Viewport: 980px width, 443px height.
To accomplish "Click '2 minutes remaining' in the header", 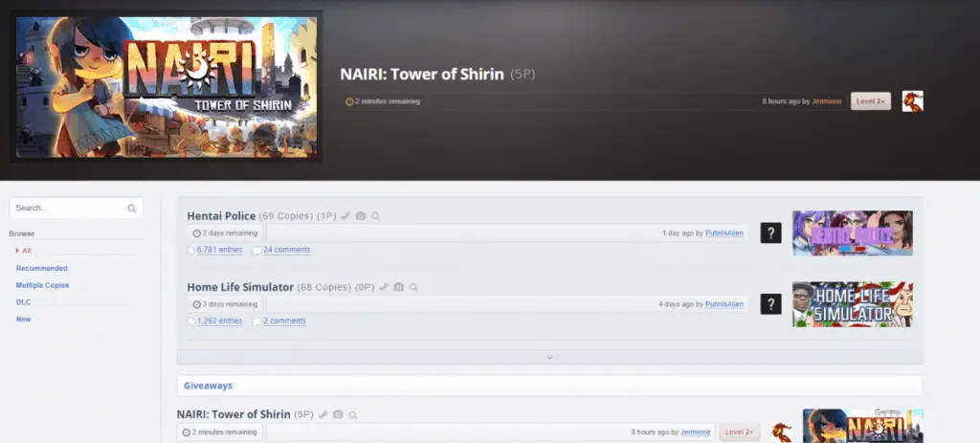I will coord(388,101).
